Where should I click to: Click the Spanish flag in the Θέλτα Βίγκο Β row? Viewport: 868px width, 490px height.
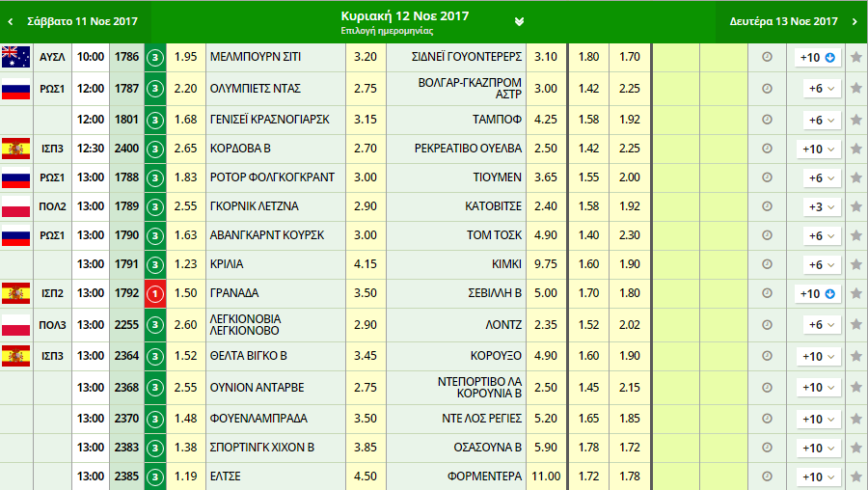(x=16, y=356)
